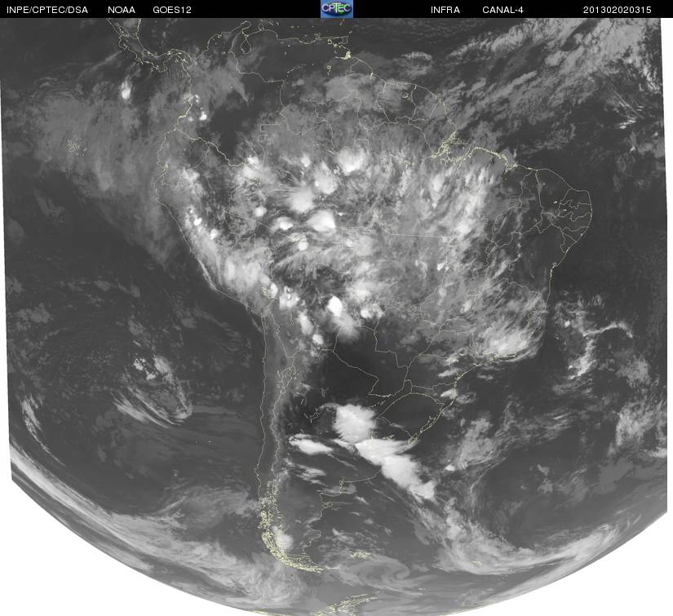Click the INFRA label in the header
The image size is (673, 616).
coord(445,10)
